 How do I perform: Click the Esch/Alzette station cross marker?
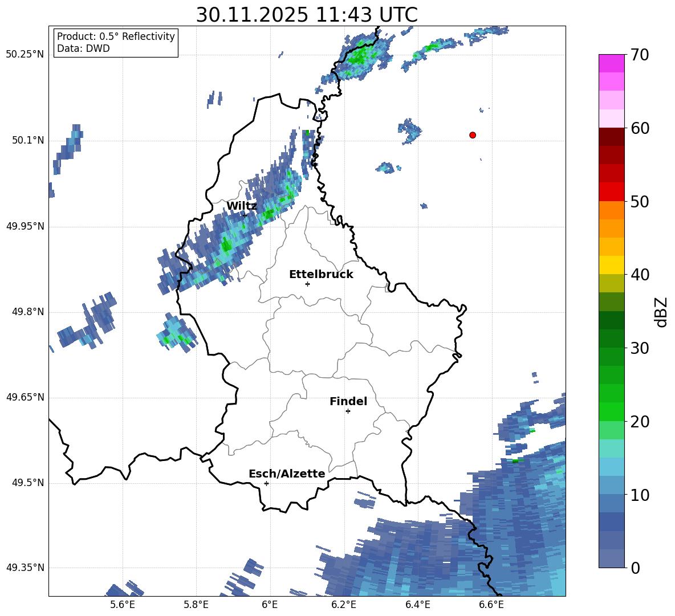click(266, 483)
